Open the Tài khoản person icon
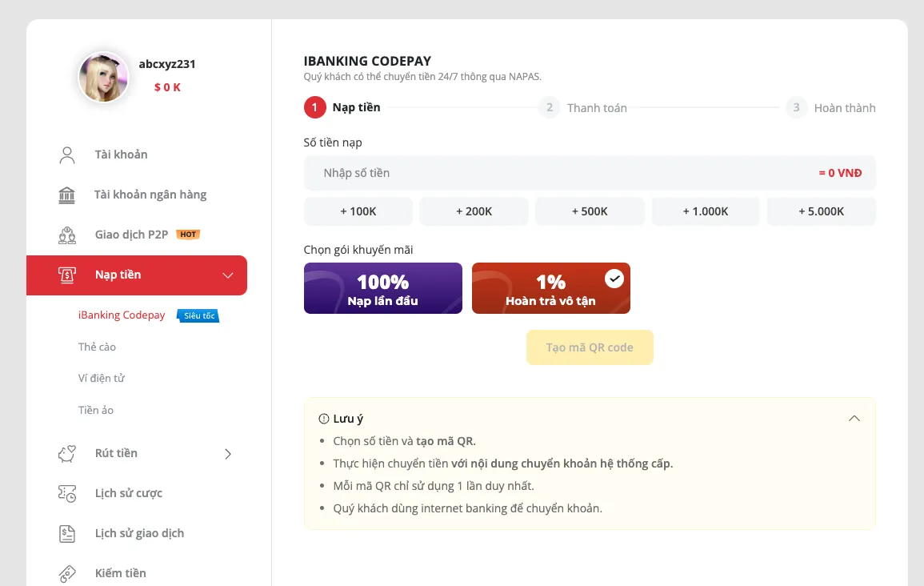 pyautogui.click(x=67, y=155)
